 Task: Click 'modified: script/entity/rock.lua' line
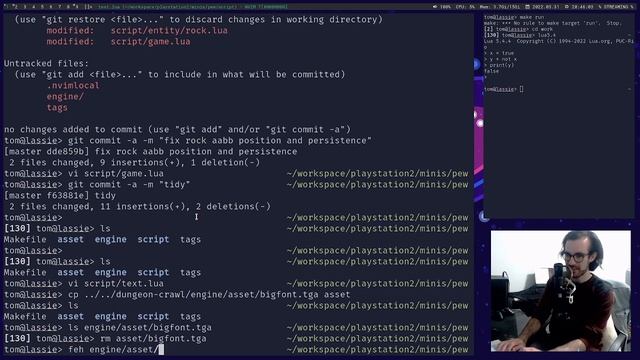[137, 31]
